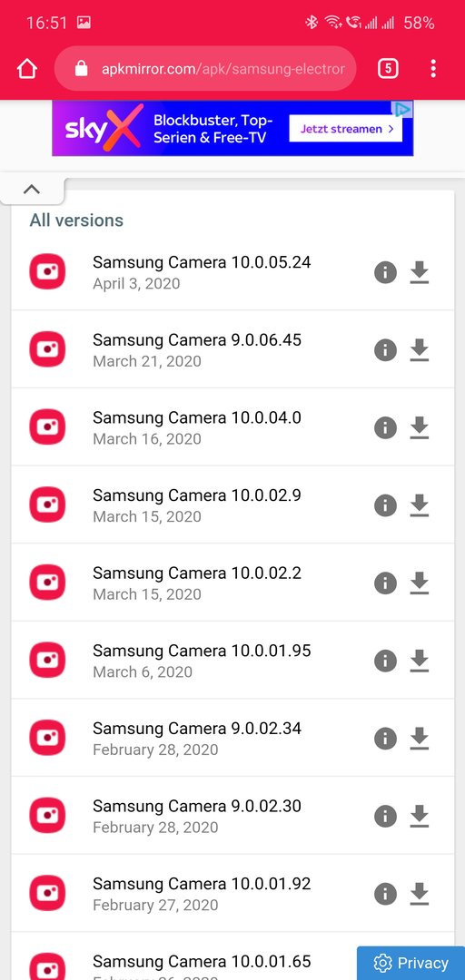Click the apkmirror.com address bar
This screenshot has width=465, height=980.
(x=205, y=69)
